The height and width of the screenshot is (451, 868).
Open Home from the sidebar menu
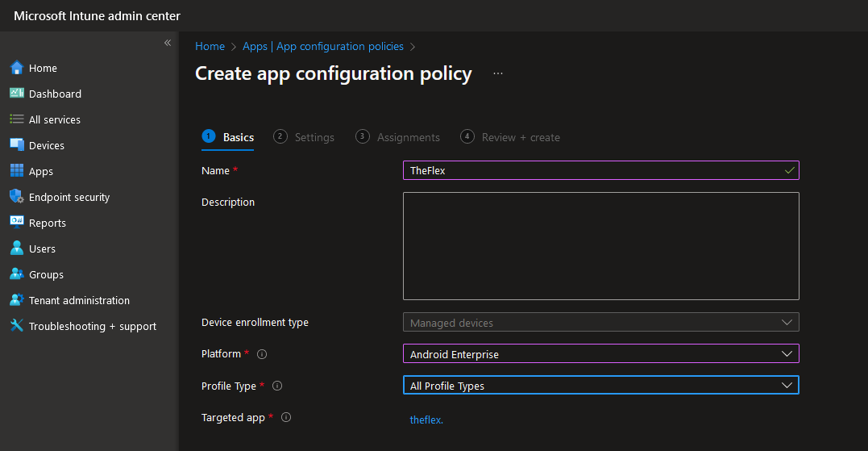(43, 68)
